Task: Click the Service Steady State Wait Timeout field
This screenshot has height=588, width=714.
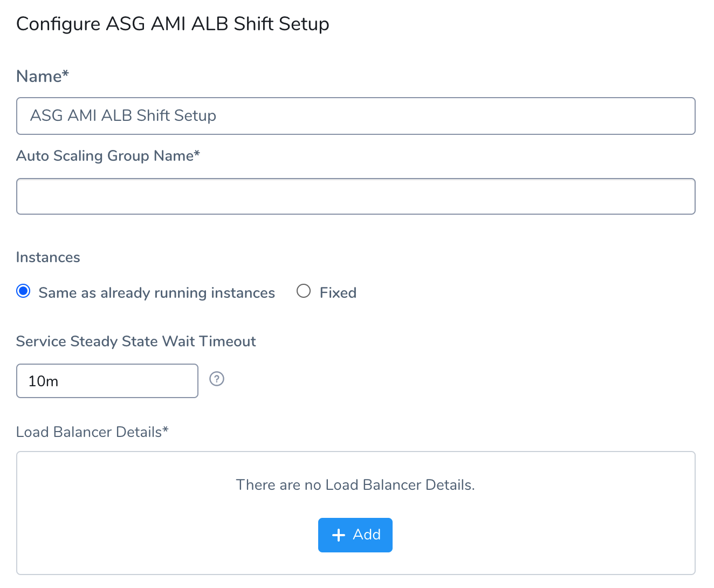Action: pyautogui.click(x=107, y=381)
